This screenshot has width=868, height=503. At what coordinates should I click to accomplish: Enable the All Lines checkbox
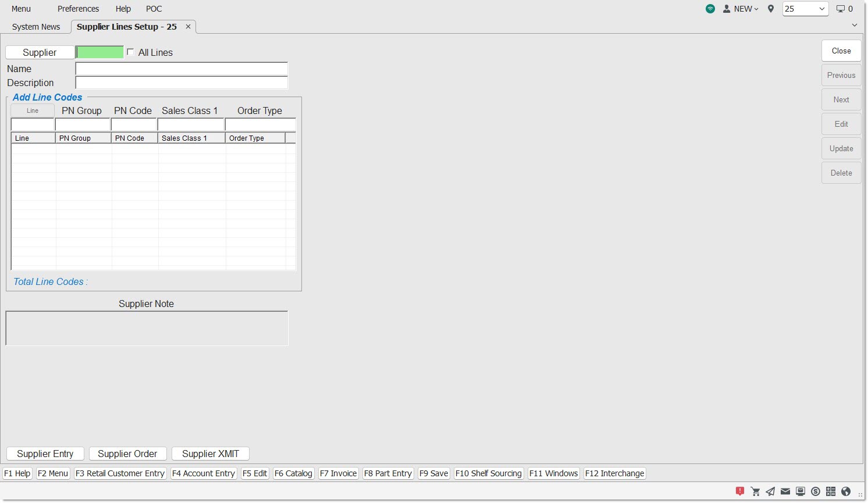130,52
